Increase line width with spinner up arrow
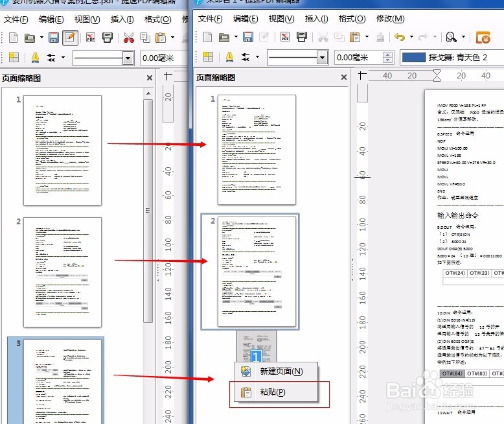 387,54
